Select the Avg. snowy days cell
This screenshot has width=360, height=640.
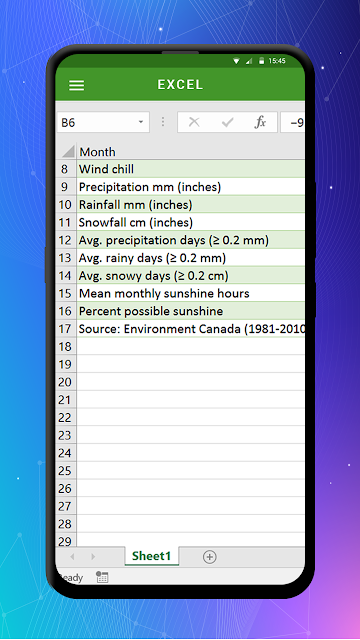pos(191,276)
